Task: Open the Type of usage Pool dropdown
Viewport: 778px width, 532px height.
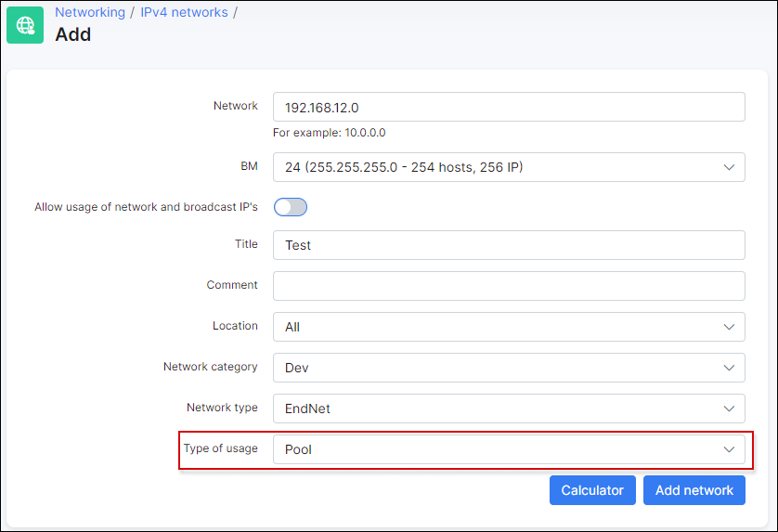Action: coord(508,449)
